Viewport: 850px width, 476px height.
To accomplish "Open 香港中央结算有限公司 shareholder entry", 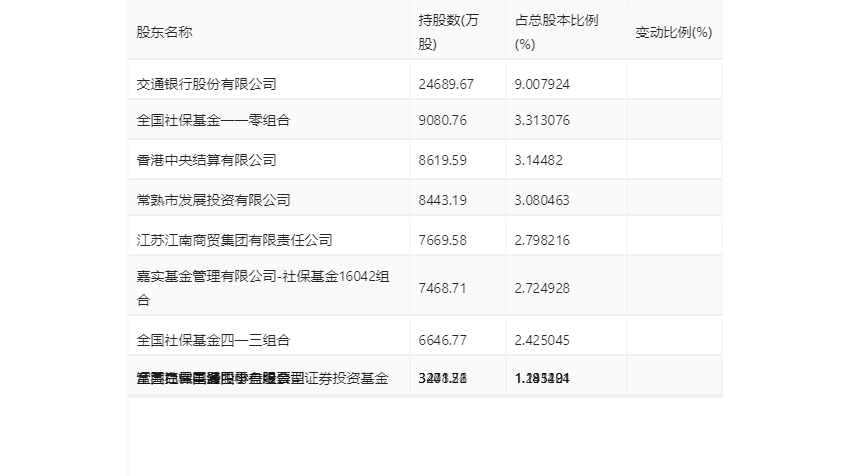I will point(206,160).
